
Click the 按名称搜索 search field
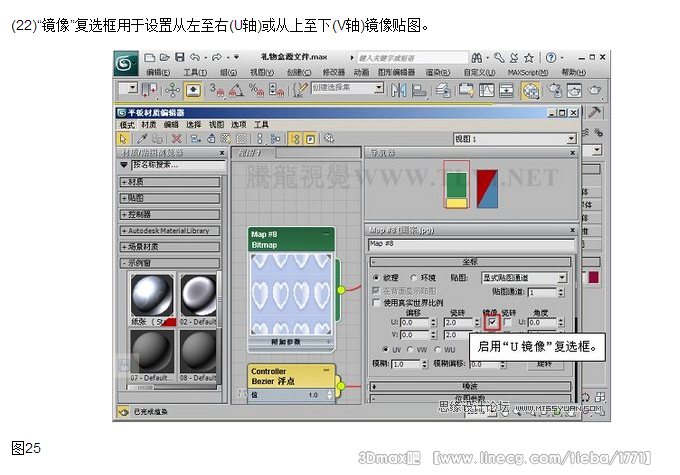point(178,165)
